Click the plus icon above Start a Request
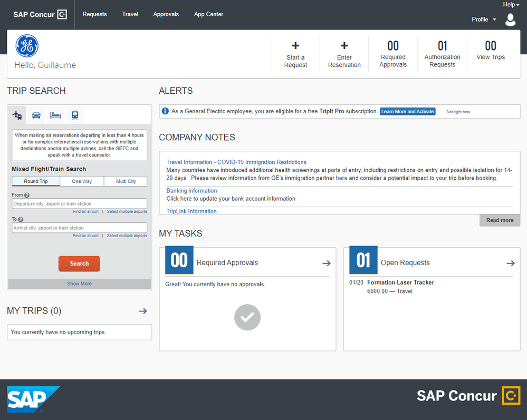 tap(295, 46)
